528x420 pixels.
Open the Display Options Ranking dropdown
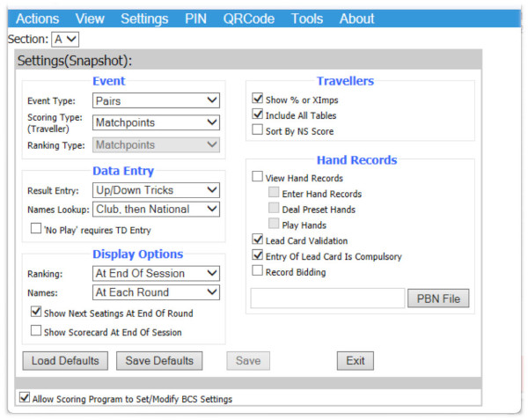[x=156, y=274]
